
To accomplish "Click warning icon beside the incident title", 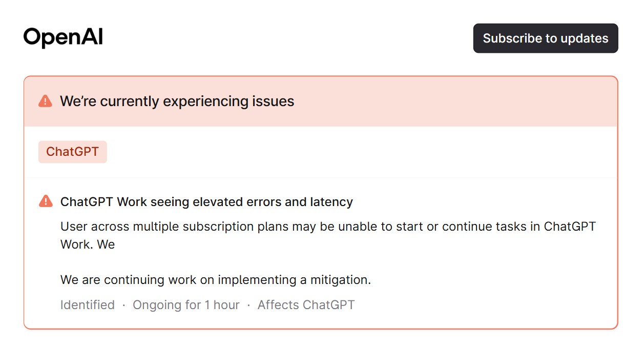I will click(x=46, y=201).
